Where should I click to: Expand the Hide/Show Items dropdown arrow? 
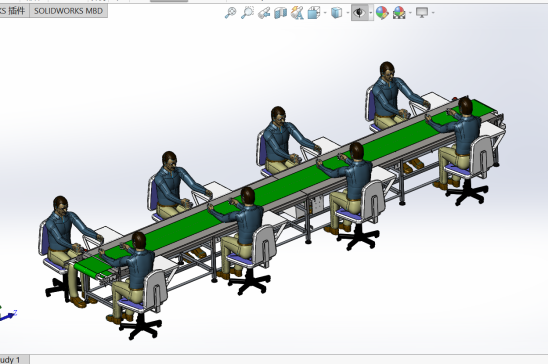(371, 13)
